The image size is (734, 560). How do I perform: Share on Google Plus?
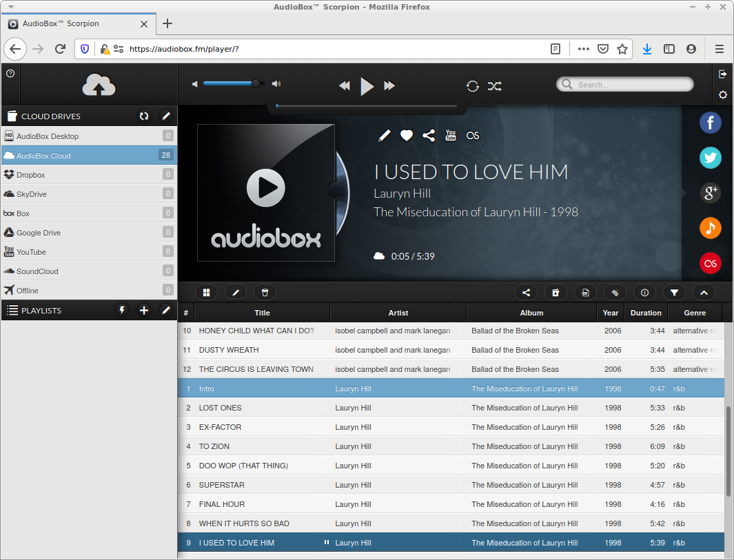tap(710, 192)
